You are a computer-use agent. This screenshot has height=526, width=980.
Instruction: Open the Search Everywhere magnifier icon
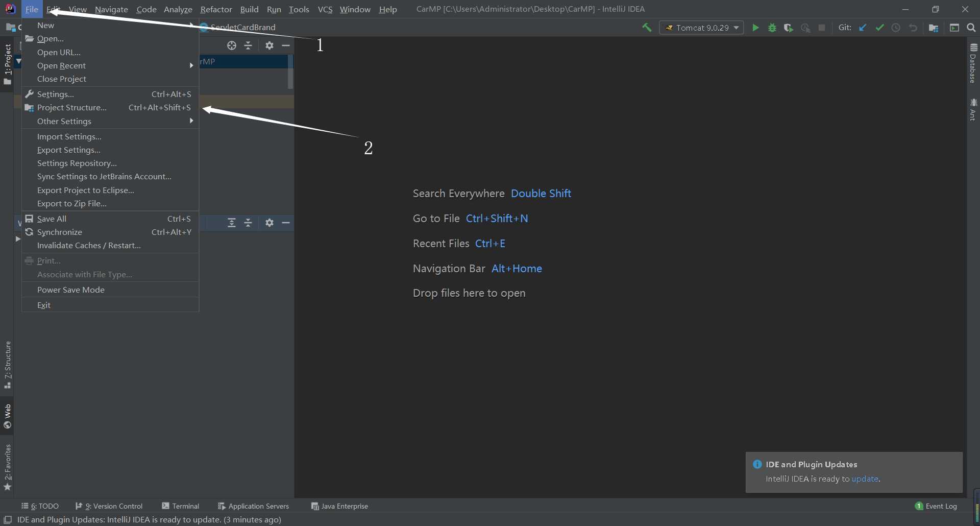971,28
